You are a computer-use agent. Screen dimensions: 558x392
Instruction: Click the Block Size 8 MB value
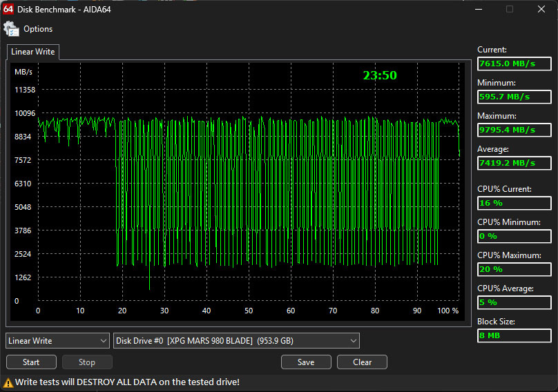coord(514,335)
